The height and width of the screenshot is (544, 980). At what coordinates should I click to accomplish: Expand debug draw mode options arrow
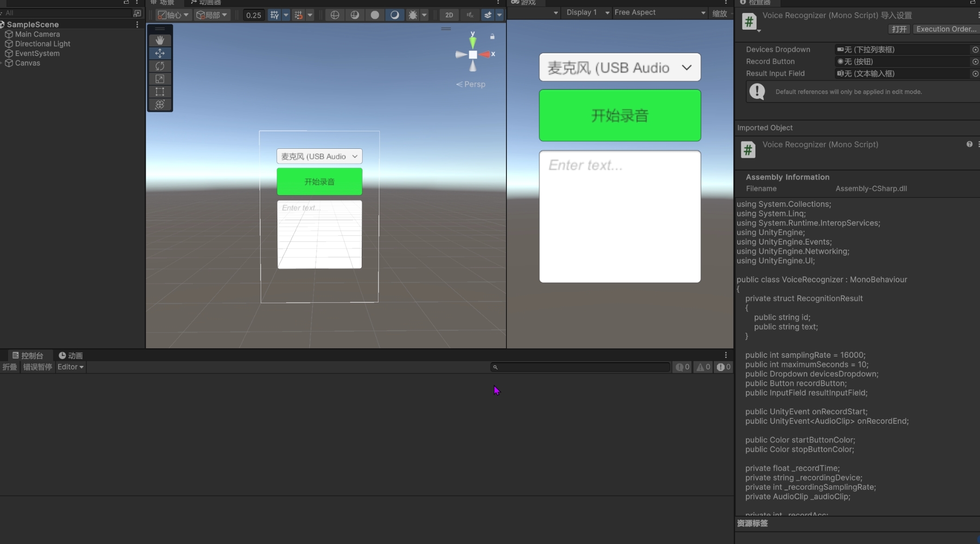424,15
